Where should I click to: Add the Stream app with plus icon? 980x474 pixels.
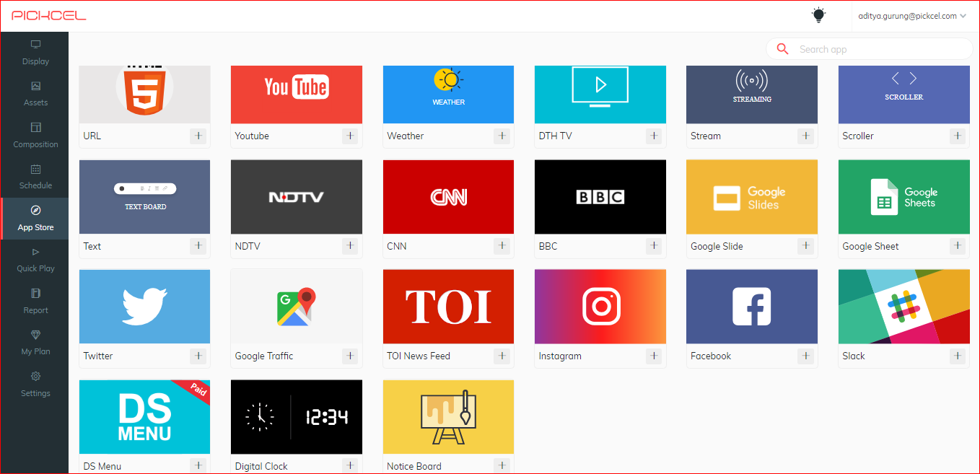pos(805,136)
